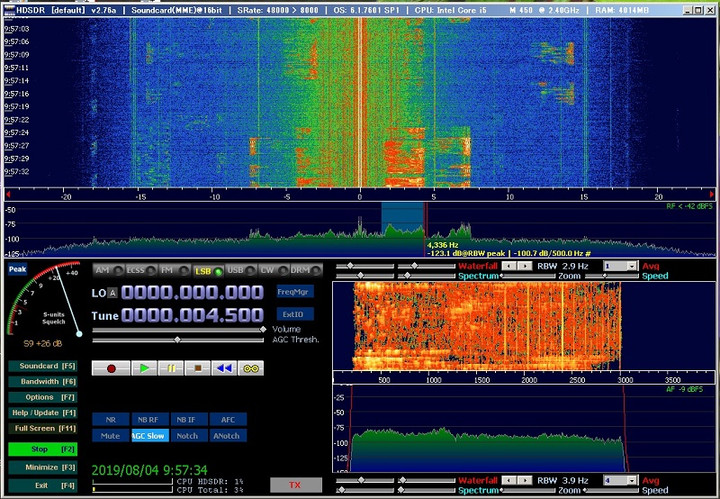Select USB demodulation mode
Image resolution: width=720 pixels, height=499 pixels.
click(x=241, y=270)
